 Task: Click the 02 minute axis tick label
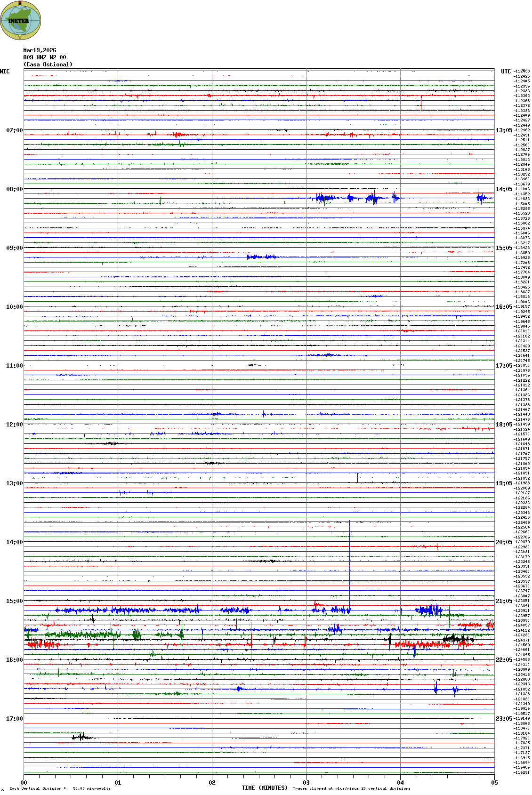pos(212,783)
